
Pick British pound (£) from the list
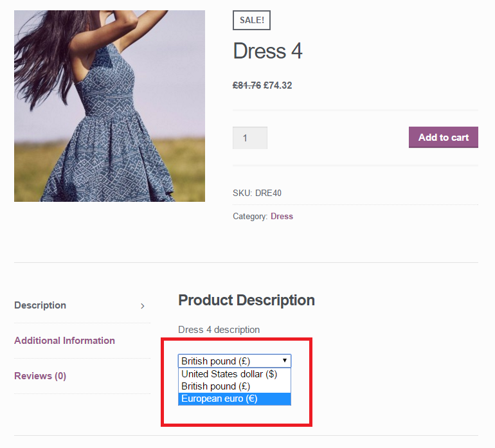point(235,386)
